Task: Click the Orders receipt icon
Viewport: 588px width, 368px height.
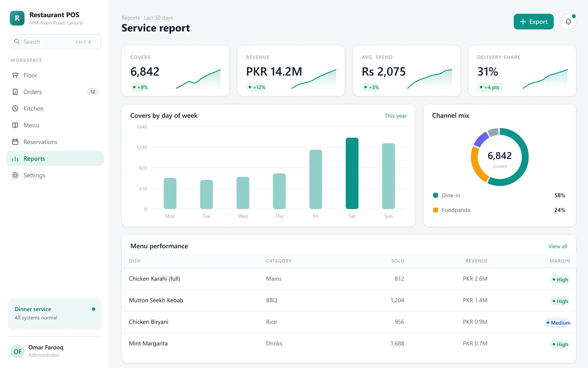Action: (15, 92)
